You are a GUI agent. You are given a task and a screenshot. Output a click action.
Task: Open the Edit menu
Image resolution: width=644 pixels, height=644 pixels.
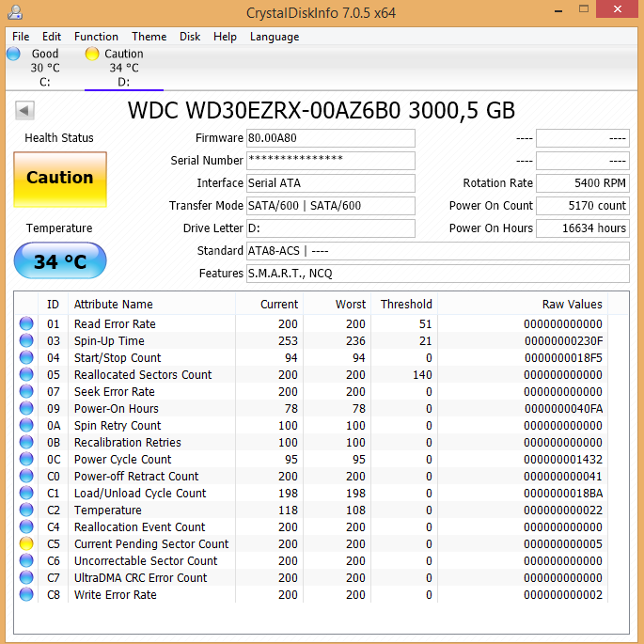pos(52,37)
